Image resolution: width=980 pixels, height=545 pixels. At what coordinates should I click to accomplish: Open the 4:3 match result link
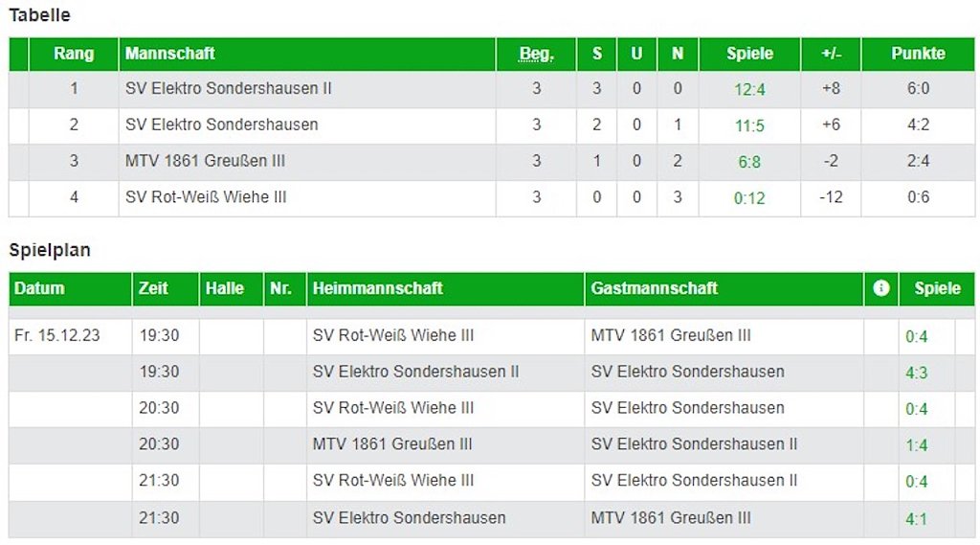click(x=916, y=373)
